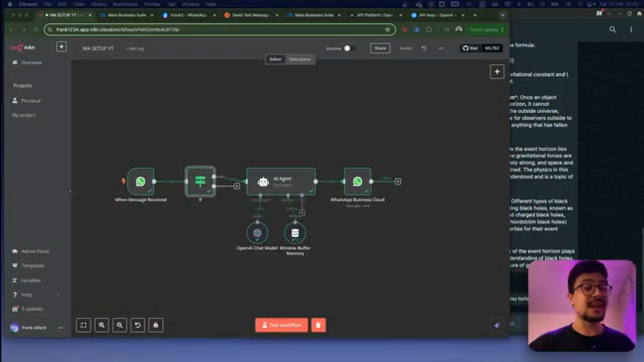
Task: Open the Chrome Bookmarks menu
Action: pyautogui.click(x=125, y=4)
